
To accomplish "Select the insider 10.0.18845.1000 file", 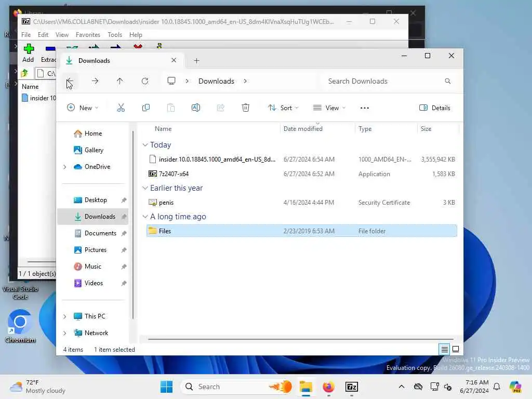I will click(x=302, y=159).
